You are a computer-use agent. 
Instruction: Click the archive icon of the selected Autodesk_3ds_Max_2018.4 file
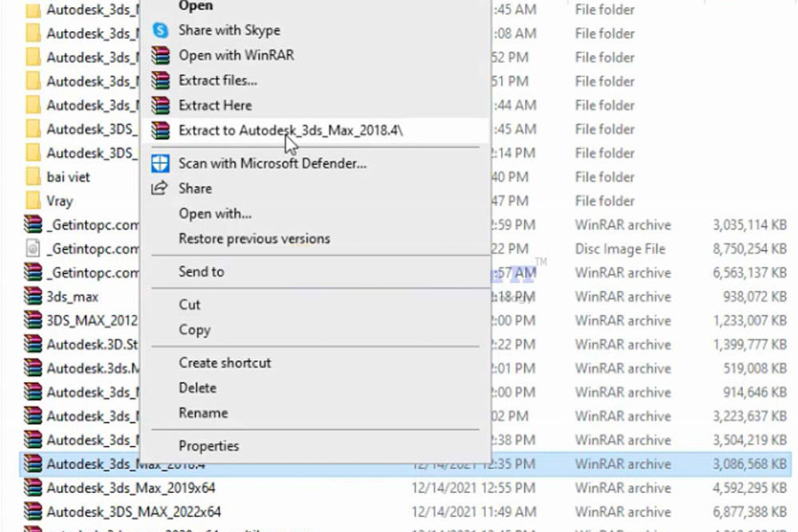point(33,465)
